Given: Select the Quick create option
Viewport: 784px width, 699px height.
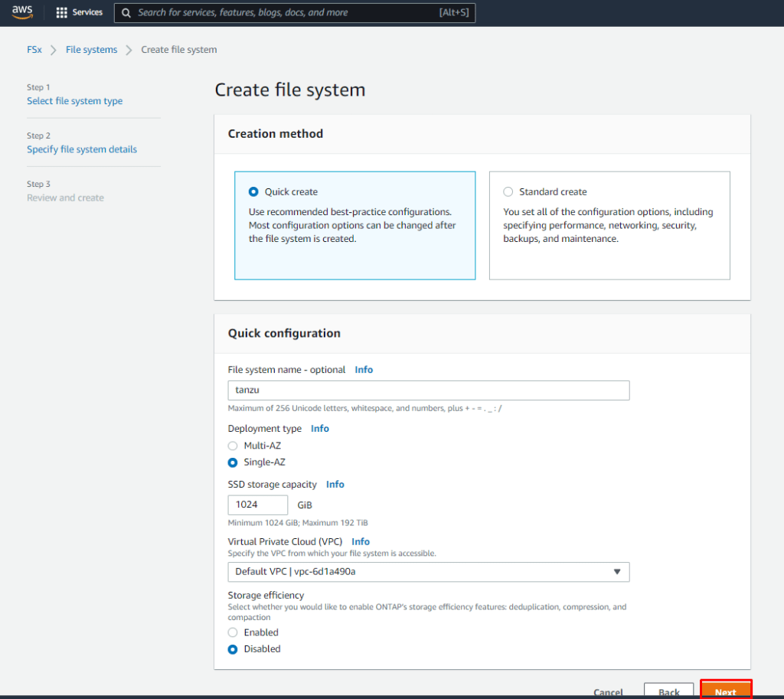Looking at the screenshot, I should pos(253,191).
